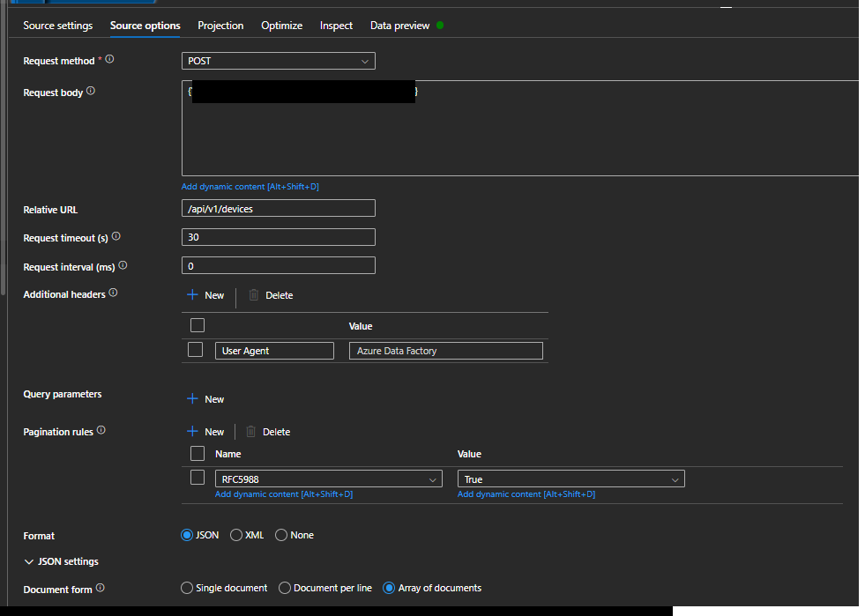Image resolution: width=865 pixels, height=616 pixels.
Task: Click the info icon beside Request body
Action: (91, 92)
